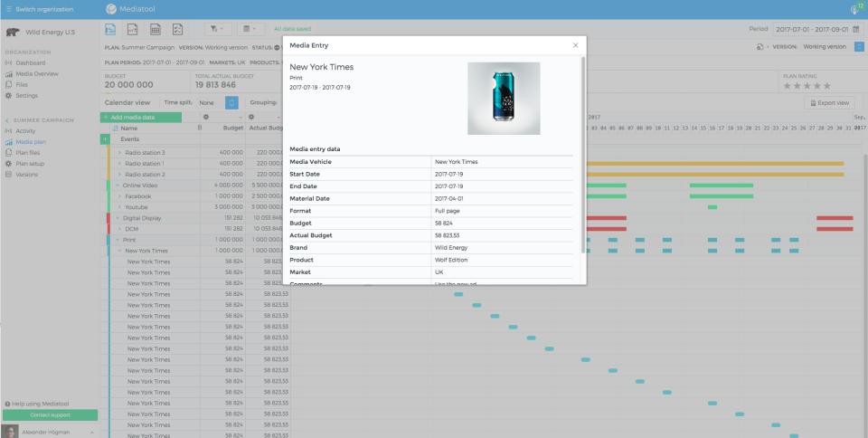
Task: Open Dashboard in the sidebar
Action: tap(30, 62)
